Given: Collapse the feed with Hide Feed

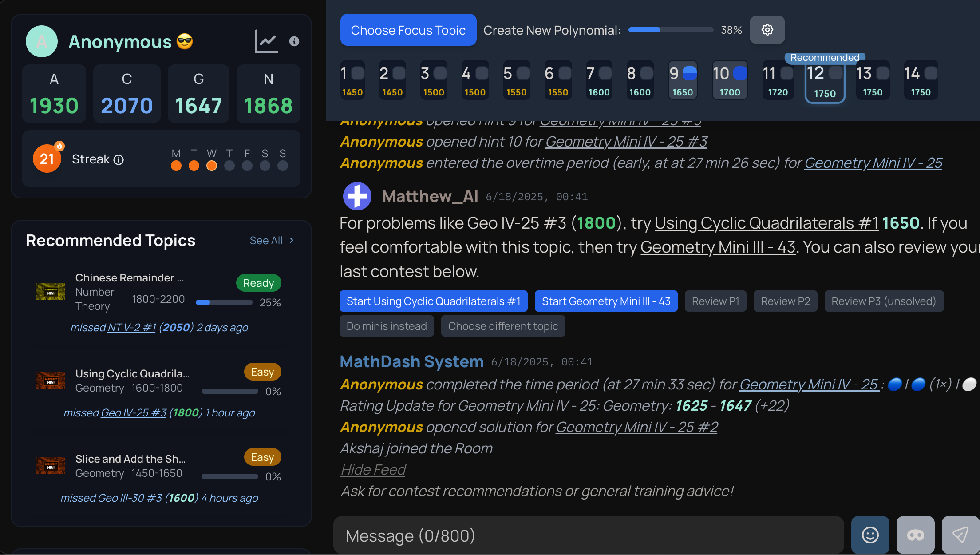Looking at the screenshot, I should click(372, 469).
